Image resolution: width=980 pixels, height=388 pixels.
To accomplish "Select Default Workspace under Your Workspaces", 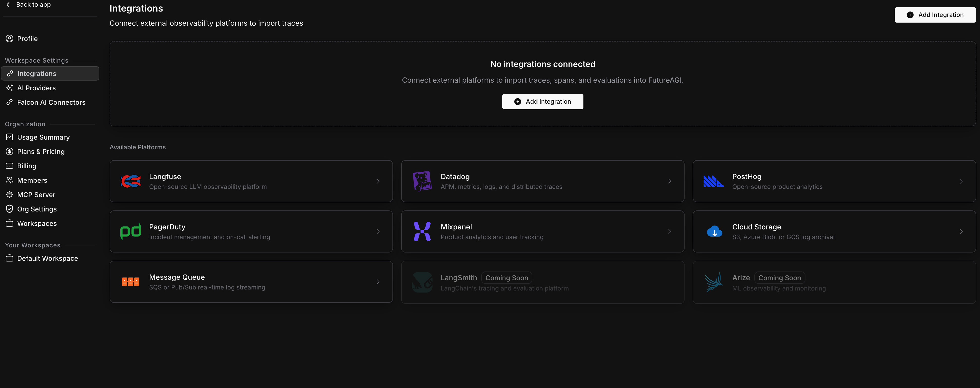I will [47, 258].
